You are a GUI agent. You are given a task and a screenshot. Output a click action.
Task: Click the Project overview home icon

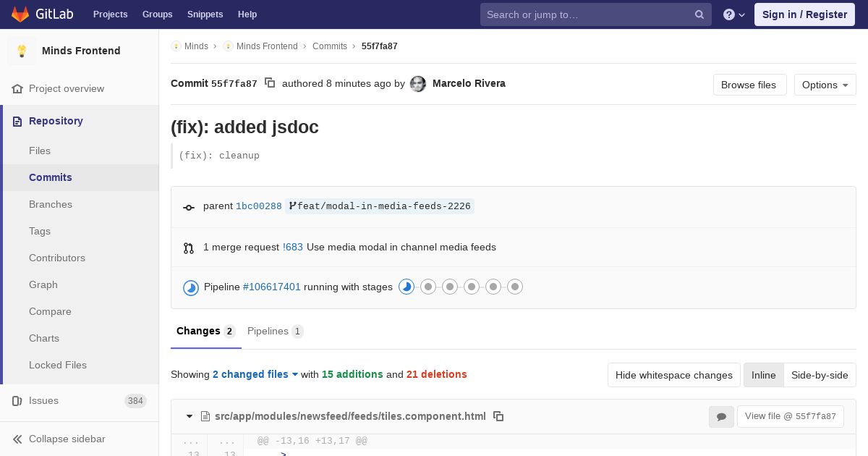coord(17,88)
